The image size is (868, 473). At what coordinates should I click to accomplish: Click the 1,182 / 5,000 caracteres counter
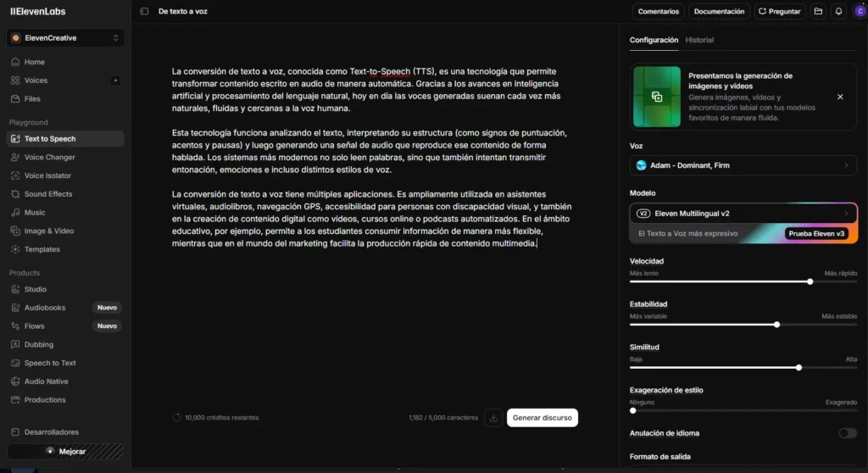[442, 418]
